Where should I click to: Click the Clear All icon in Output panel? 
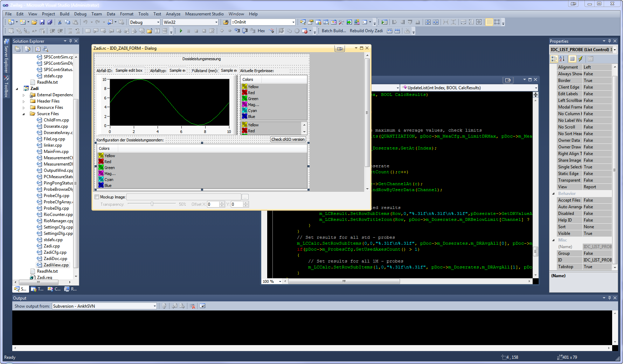[x=192, y=306]
